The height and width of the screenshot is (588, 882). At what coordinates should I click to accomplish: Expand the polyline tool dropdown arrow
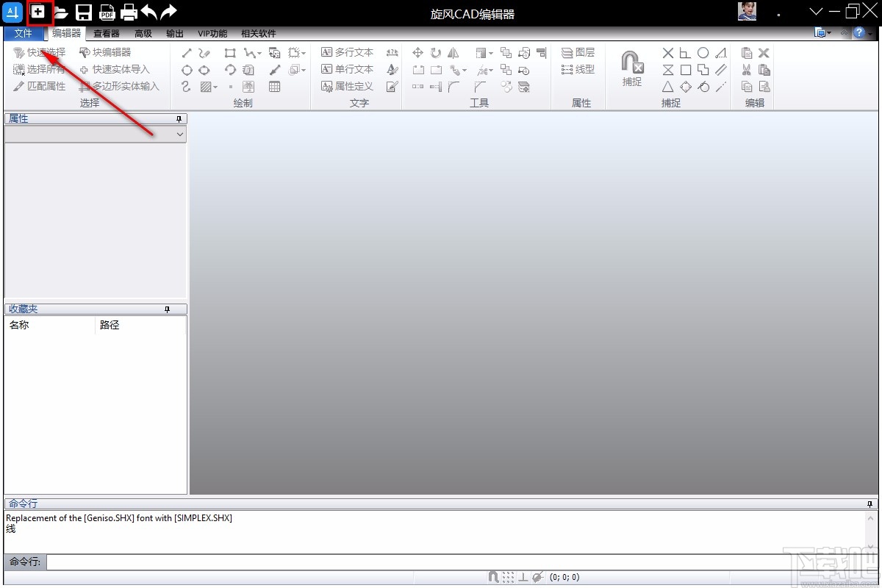click(259, 54)
